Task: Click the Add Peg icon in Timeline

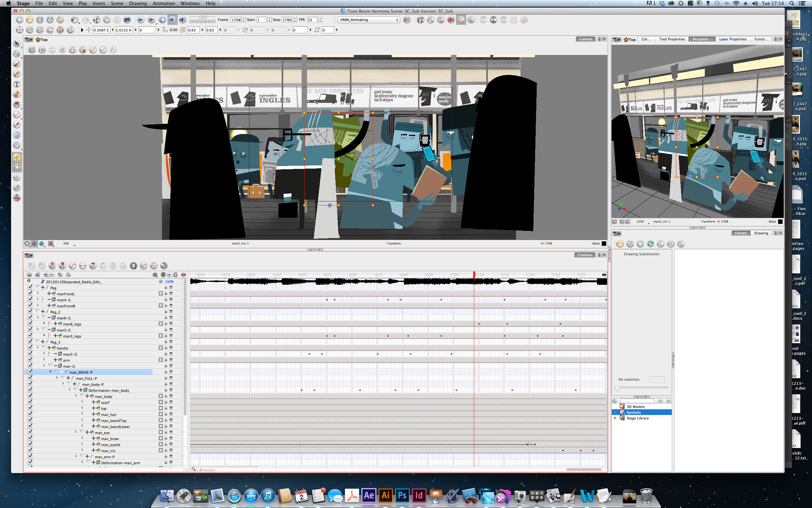Action: tap(69, 275)
